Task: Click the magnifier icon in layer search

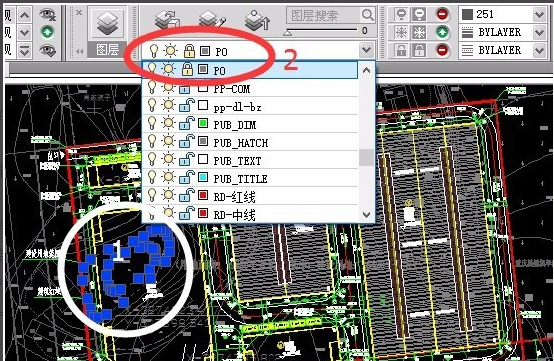Action: click(367, 15)
